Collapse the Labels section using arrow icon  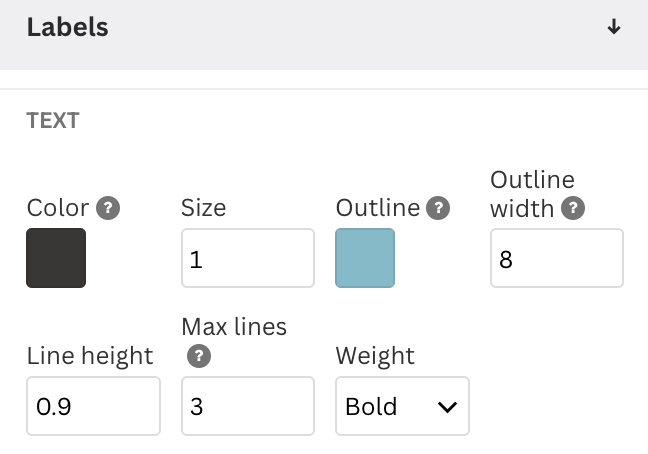point(614,27)
